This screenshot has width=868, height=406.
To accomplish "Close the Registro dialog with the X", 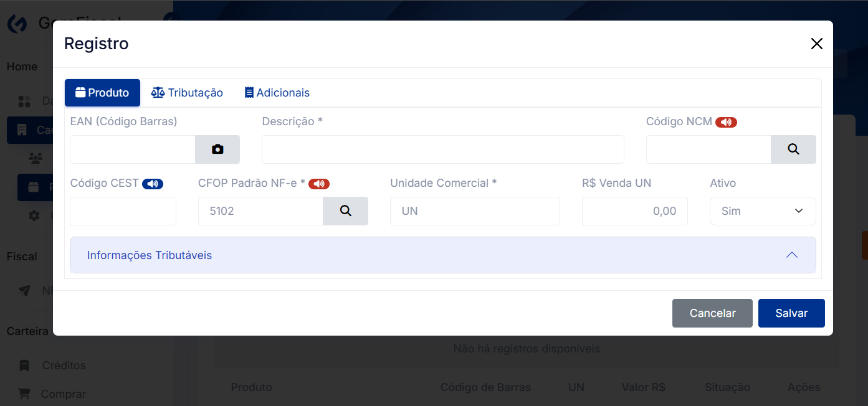I will (x=816, y=44).
